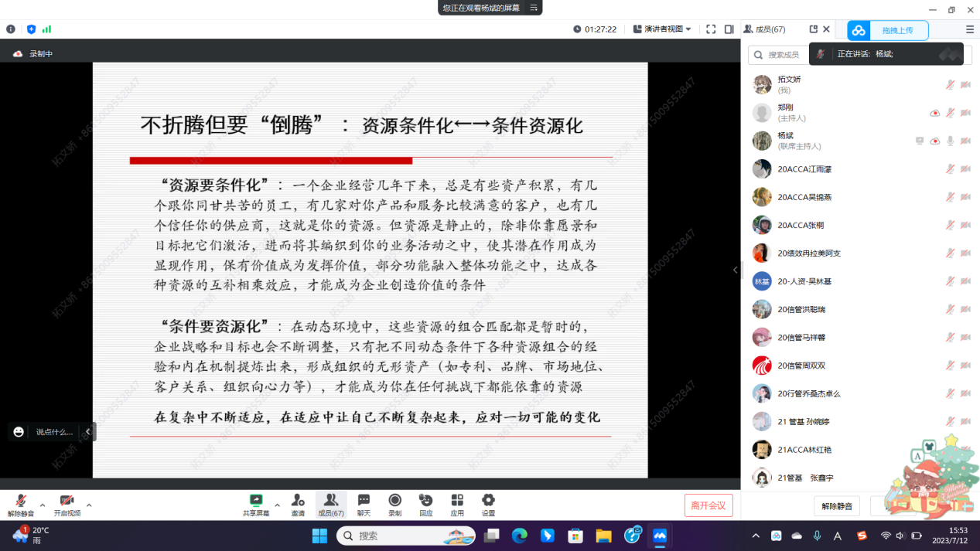Expand share screen options arrow
Image resolution: width=980 pixels, height=551 pixels.
click(x=277, y=505)
